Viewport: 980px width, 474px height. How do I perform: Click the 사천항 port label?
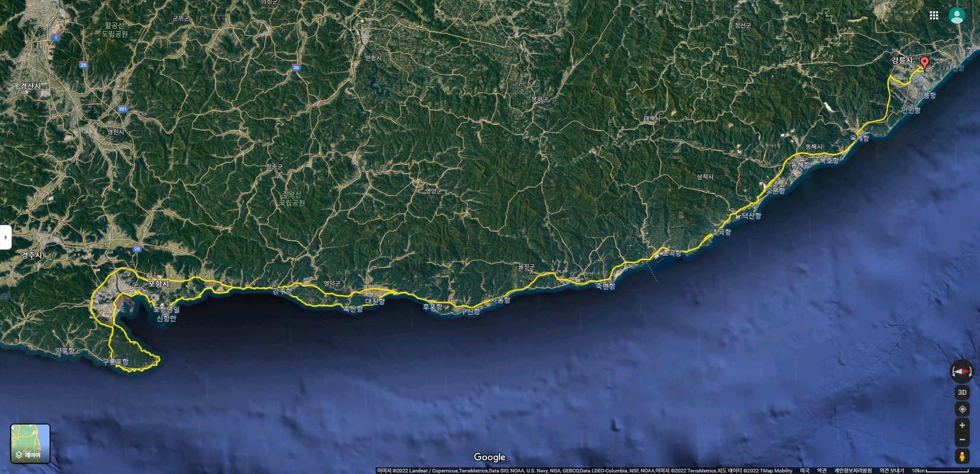[x=955, y=68]
